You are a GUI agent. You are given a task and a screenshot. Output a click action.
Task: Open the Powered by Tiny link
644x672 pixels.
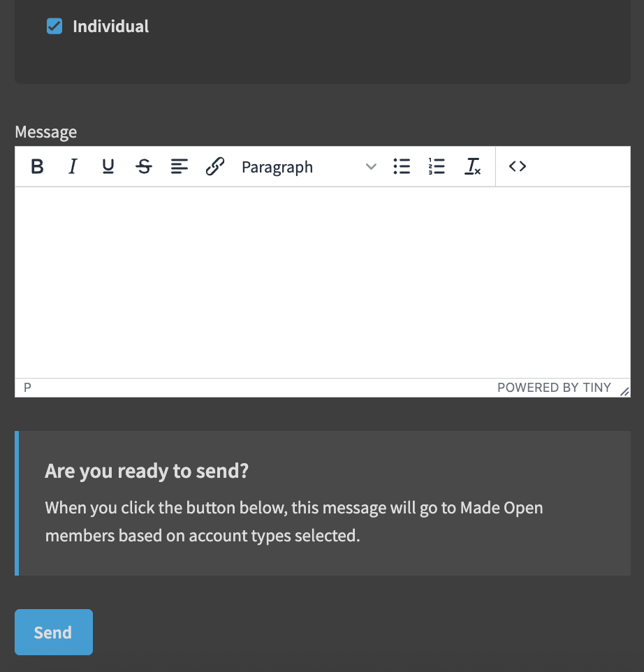[554, 388]
